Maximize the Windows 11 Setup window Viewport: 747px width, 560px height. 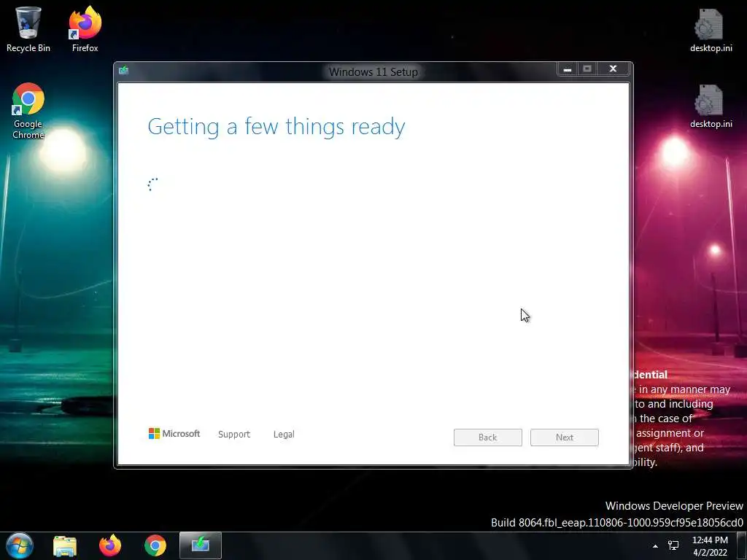(x=587, y=69)
